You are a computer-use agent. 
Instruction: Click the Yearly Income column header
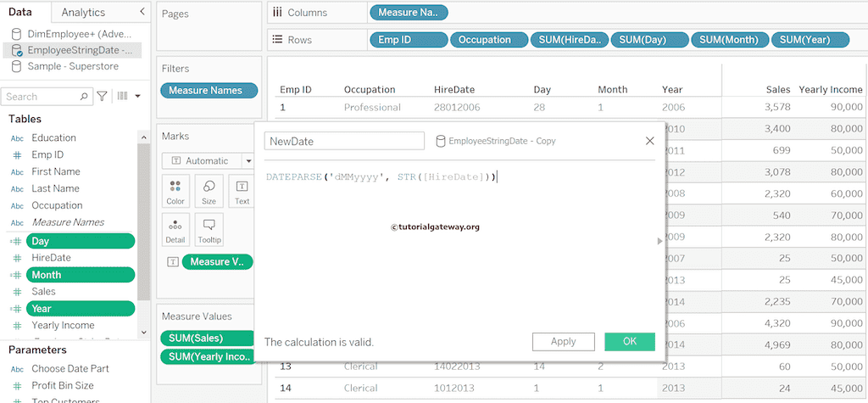[831, 89]
